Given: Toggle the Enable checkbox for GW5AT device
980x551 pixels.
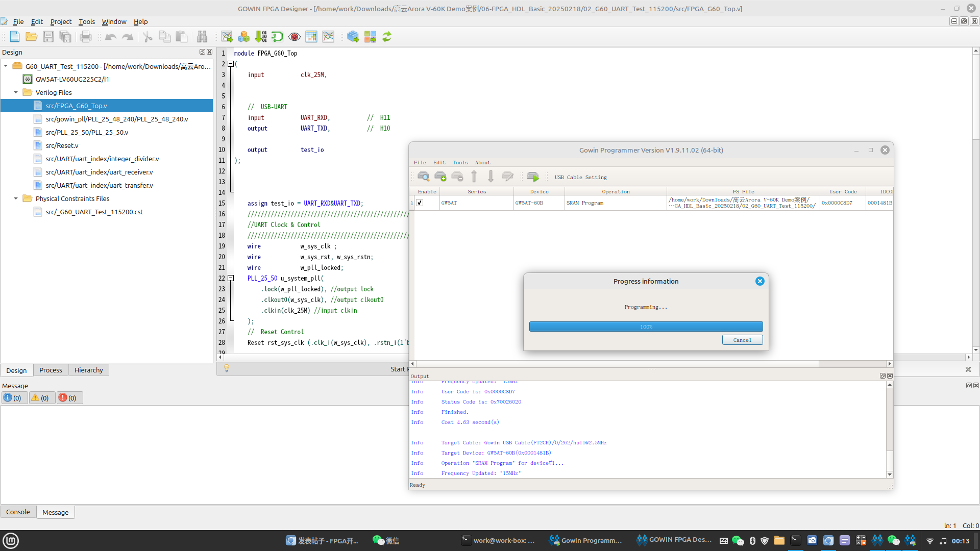Looking at the screenshot, I should 420,203.
